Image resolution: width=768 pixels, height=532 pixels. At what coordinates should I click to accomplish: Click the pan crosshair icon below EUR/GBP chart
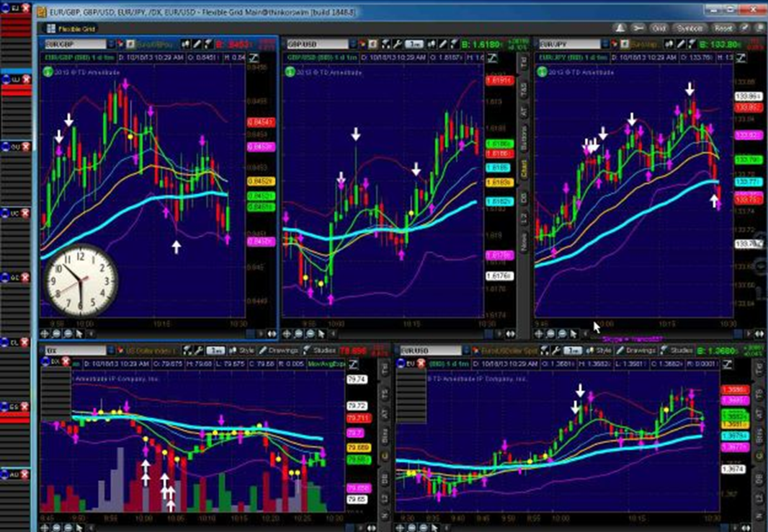(44, 334)
